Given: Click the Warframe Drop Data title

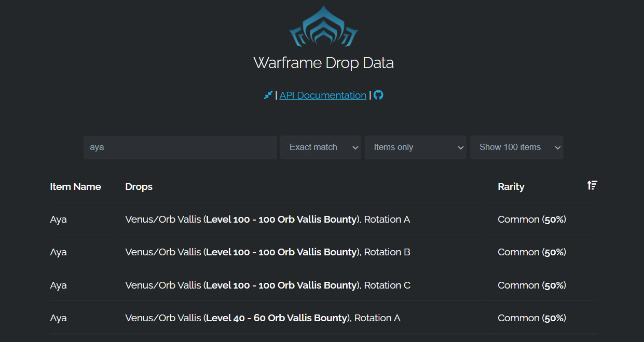Looking at the screenshot, I should click(x=323, y=63).
